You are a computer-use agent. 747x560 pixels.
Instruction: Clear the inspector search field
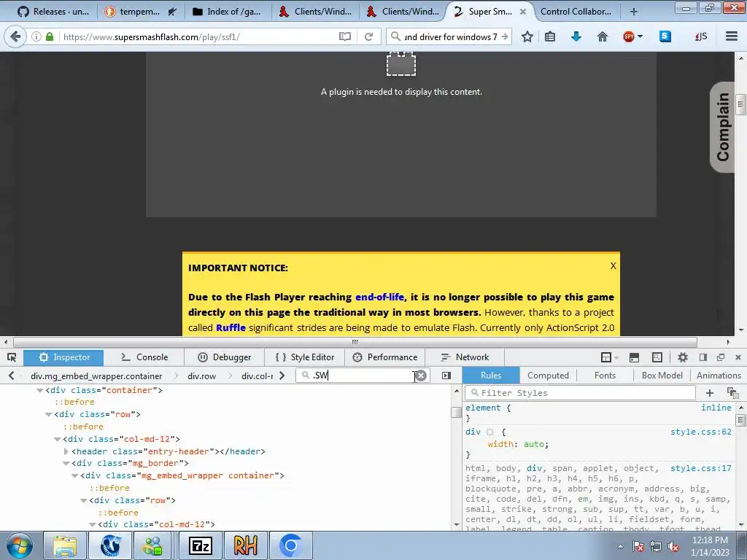click(x=421, y=376)
